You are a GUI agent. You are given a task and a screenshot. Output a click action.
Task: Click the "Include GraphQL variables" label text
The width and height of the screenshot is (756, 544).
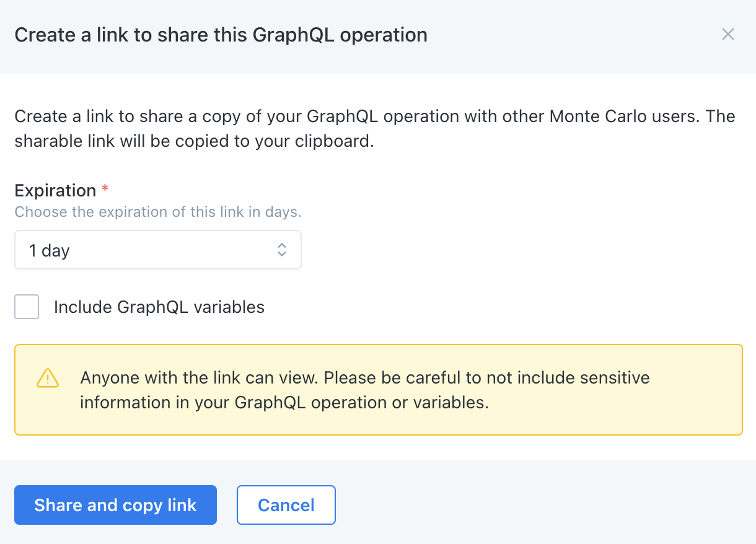(x=159, y=307)
